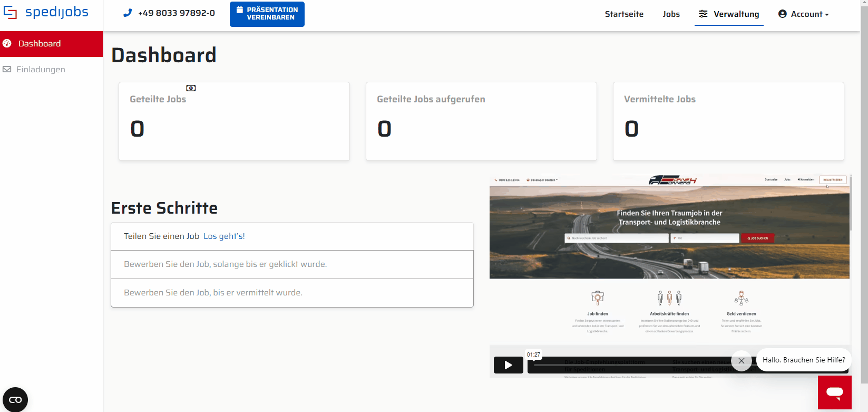Play the intro video
Image resolution: width=868 pixels, height=412 pixels.
508,365
